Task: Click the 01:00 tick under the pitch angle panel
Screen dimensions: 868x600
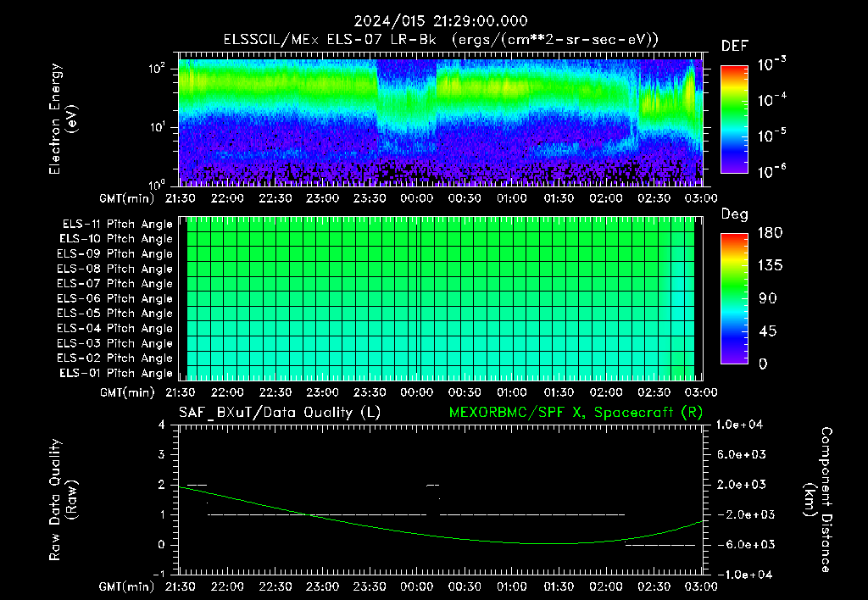Action: (511, 392)
